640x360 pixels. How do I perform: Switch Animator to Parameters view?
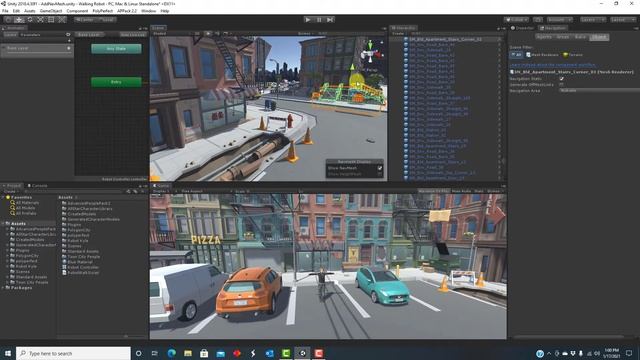point(31,35)
